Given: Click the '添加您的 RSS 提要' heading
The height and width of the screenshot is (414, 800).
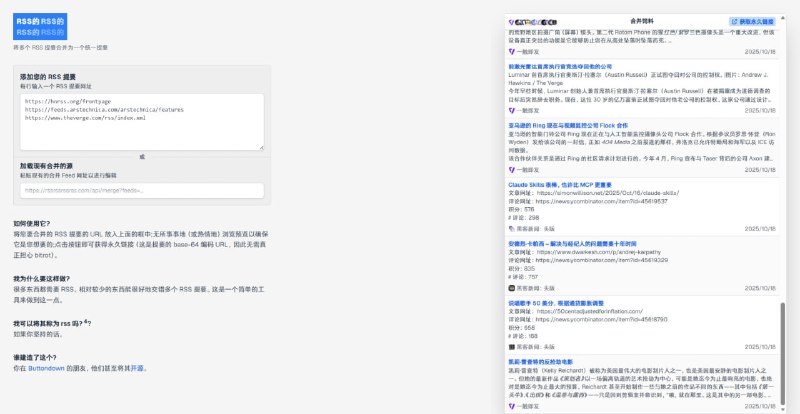Looking at the screenshot, I should 48,77.
